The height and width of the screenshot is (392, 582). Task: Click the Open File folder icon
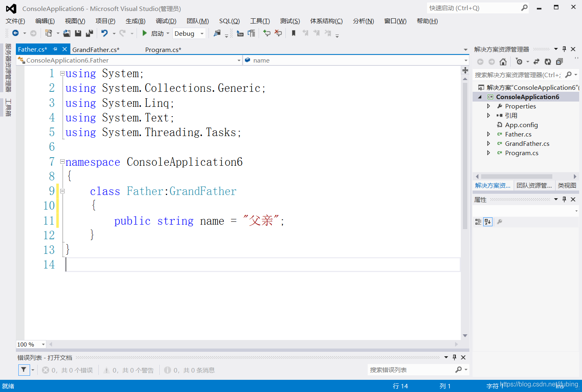point(67,33)
